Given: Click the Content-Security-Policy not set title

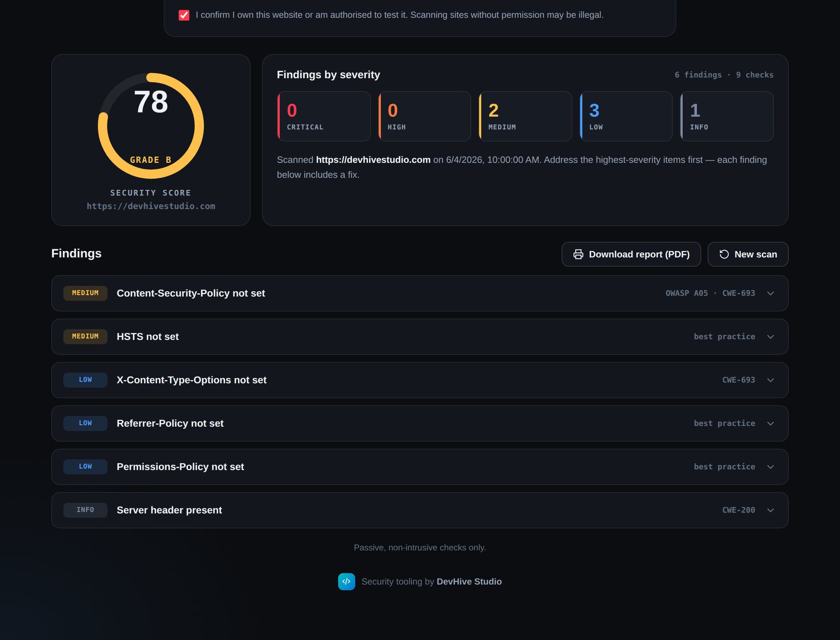Looking at the screenshot, I should [191, 293].
